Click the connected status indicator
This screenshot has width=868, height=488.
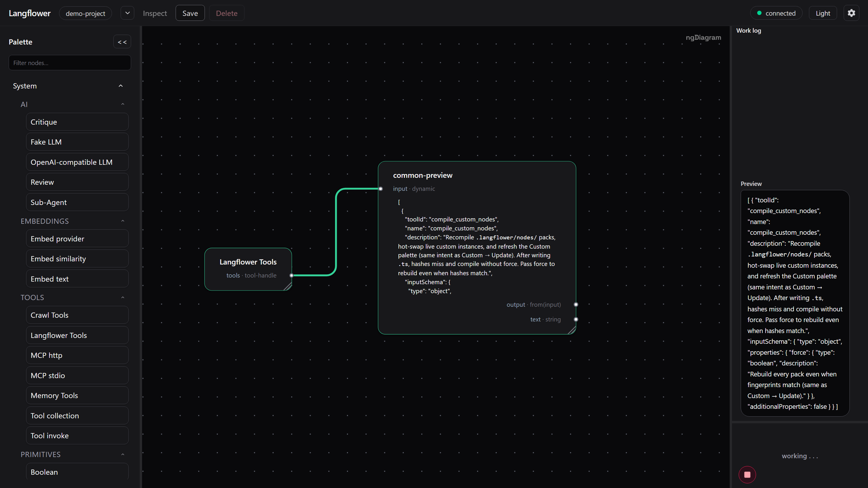(776, 13)
